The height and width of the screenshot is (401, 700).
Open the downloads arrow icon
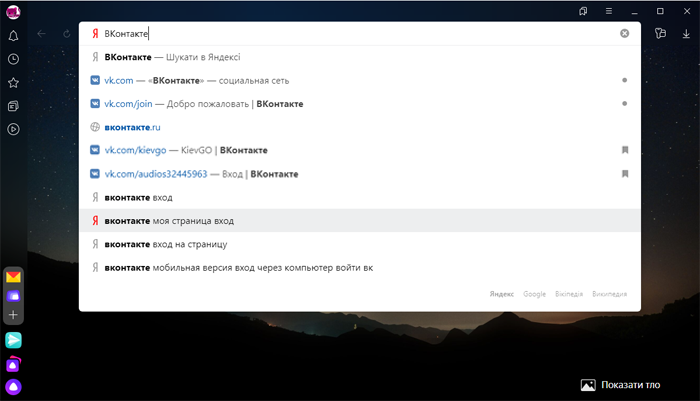(686, 33)
